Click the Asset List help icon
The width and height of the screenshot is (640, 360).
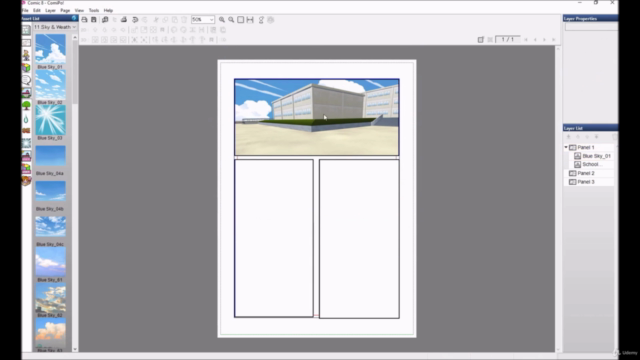tap(74, 18)
